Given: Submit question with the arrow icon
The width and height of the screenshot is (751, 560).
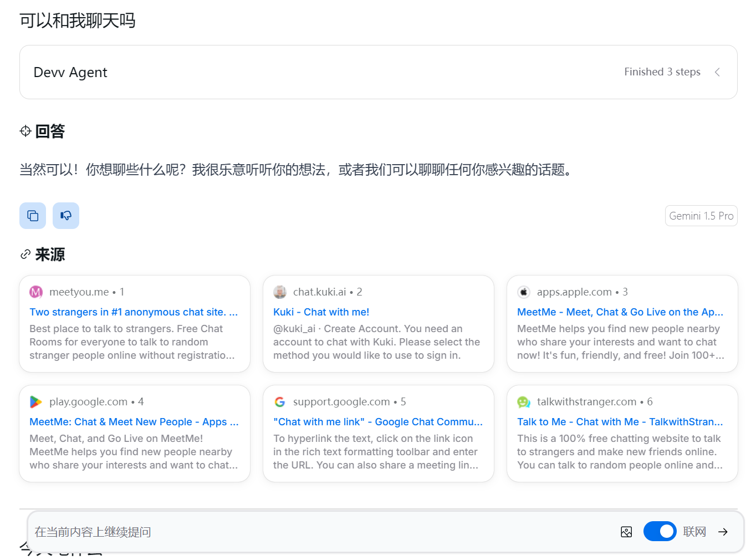Looking at the screenshot, I should pyautogui.click(x=723, y=532).
